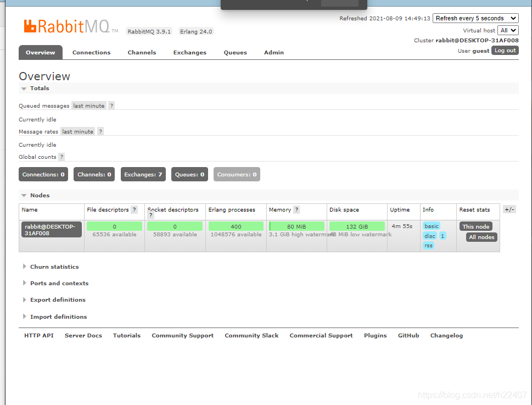Go to the Exchanges tab
The width and height of the screenshot is (532, 405).
point(189,52)
